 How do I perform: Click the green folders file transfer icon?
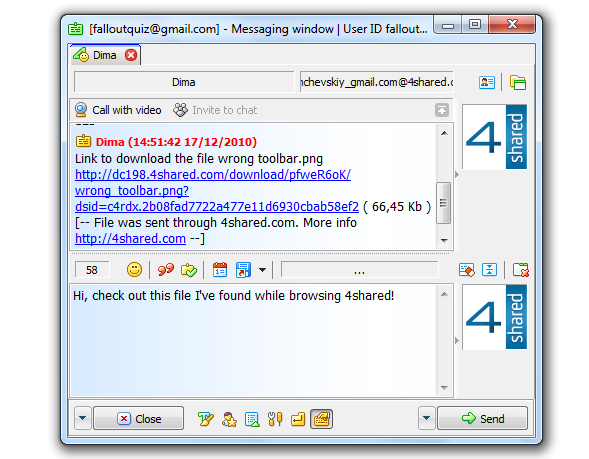(518, 82)
